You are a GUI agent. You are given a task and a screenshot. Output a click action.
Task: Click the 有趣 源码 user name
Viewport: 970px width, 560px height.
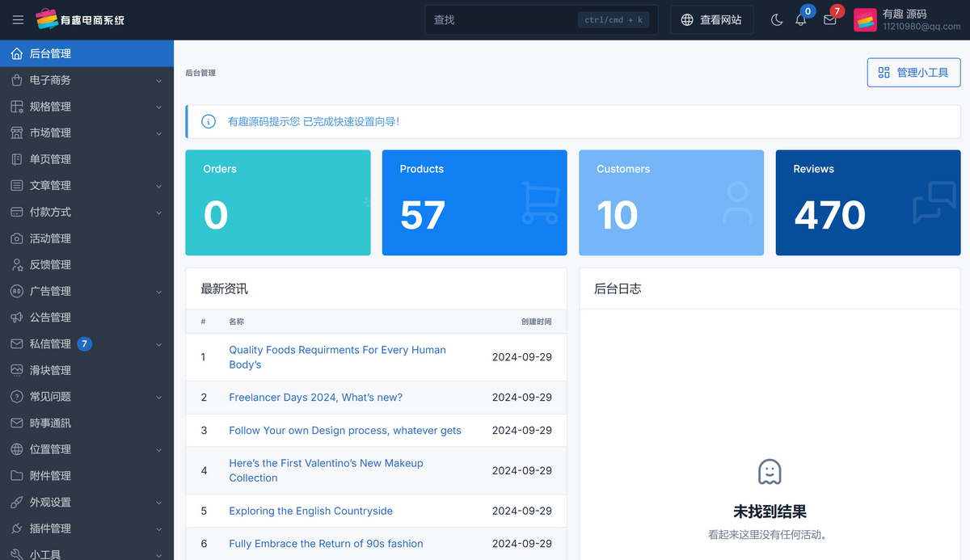tap(905, 14)
